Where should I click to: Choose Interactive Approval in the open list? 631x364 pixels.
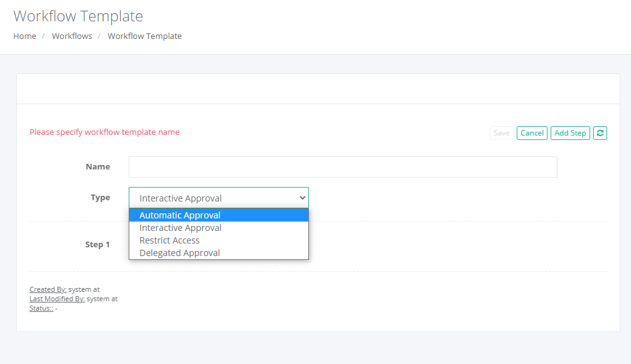[x=179, y=227]
